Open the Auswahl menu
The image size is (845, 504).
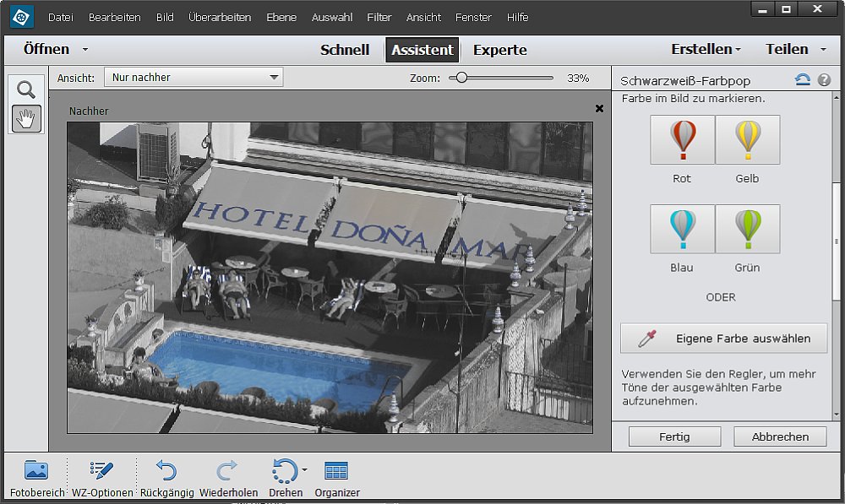(332, 17)
